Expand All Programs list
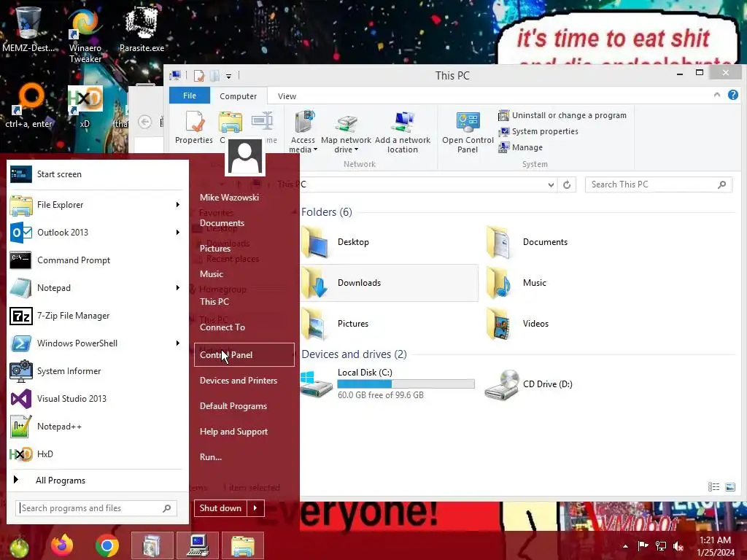 pos(96,480)
